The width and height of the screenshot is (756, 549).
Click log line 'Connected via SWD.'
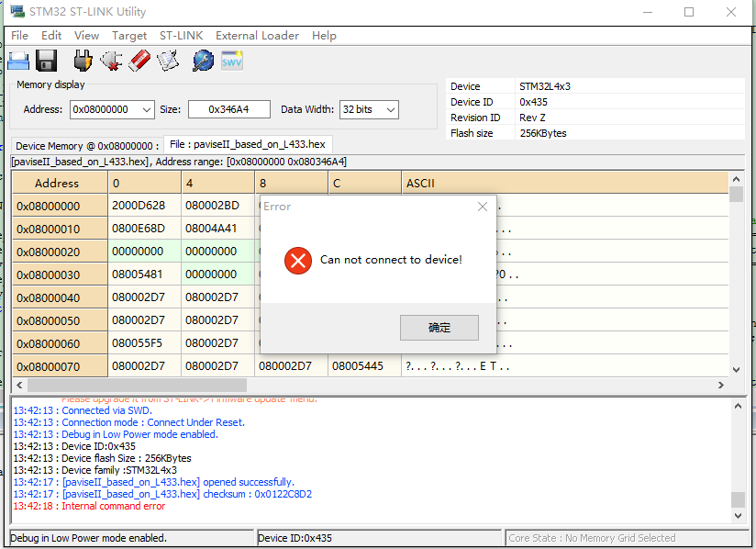coord(83,410)
